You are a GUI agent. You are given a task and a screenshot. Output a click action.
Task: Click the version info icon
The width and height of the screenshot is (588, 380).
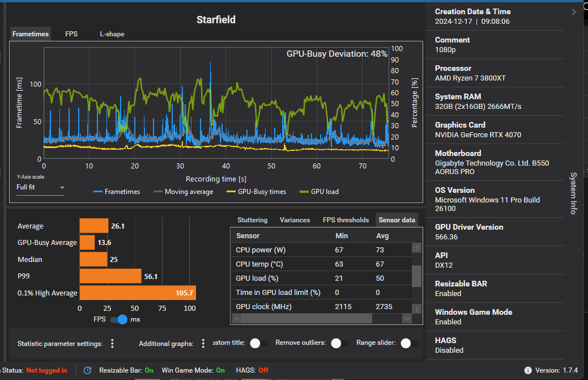point(528,370)
